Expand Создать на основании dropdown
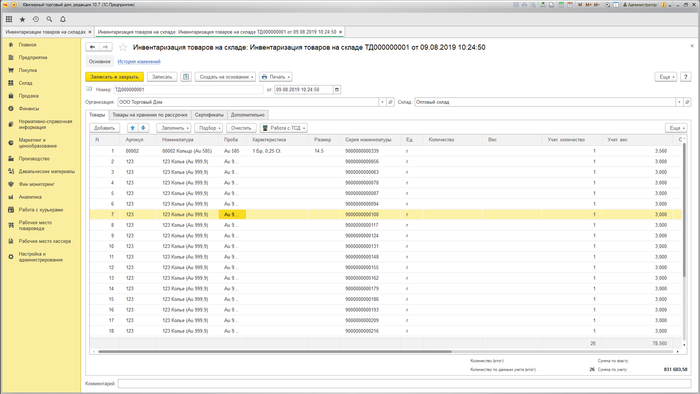Screen dimensions: 700x394 tap(225, 77)
